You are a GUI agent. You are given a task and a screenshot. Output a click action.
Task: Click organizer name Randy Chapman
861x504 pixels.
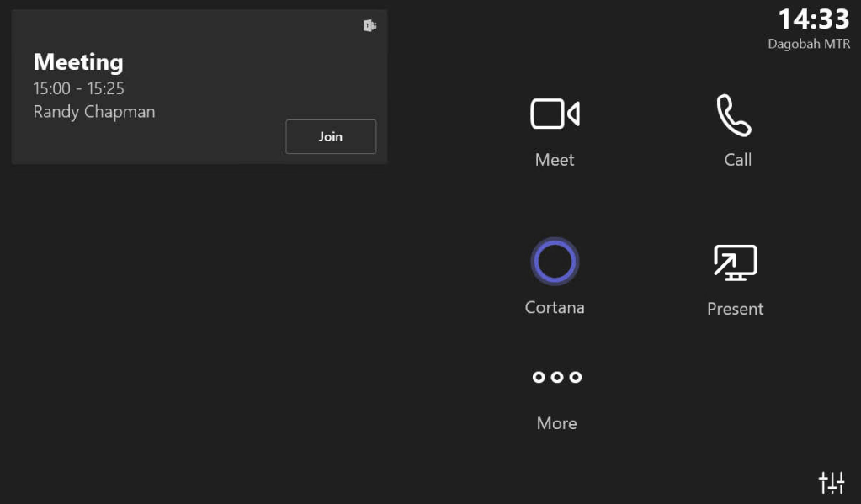[x=94, y=112]
